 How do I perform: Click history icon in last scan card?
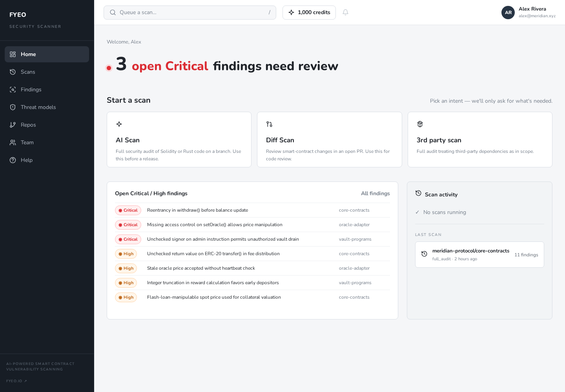point(424,254)
